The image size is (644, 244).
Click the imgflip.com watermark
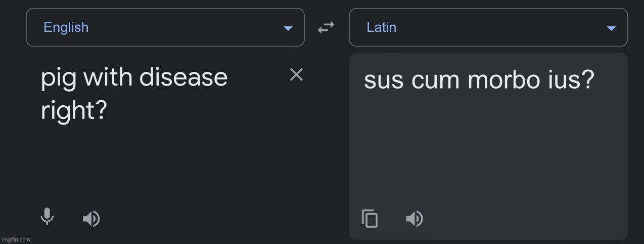point(16,239)
